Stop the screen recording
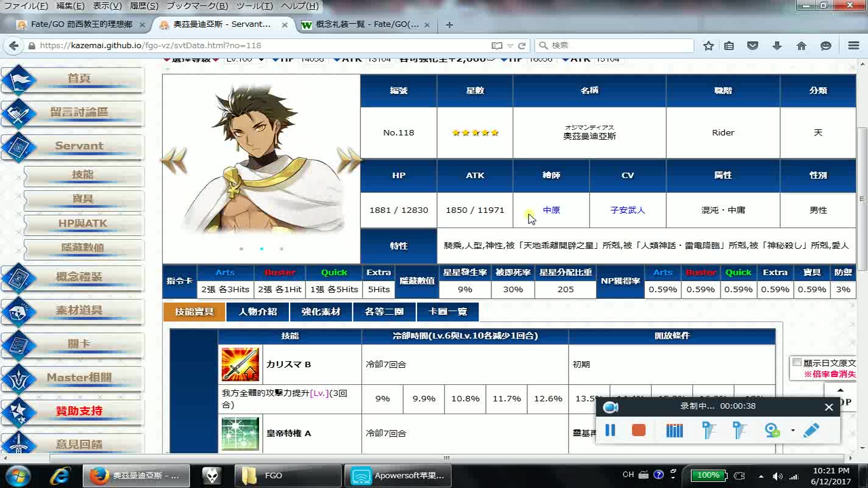 coord(639,430)
